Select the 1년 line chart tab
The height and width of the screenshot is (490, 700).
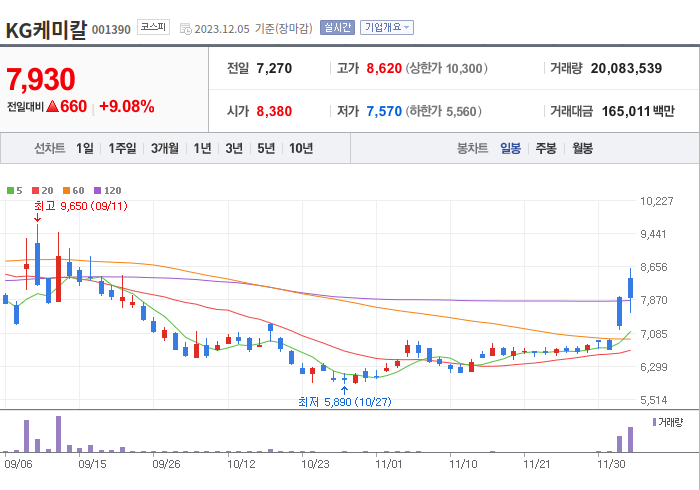point(202,148)
